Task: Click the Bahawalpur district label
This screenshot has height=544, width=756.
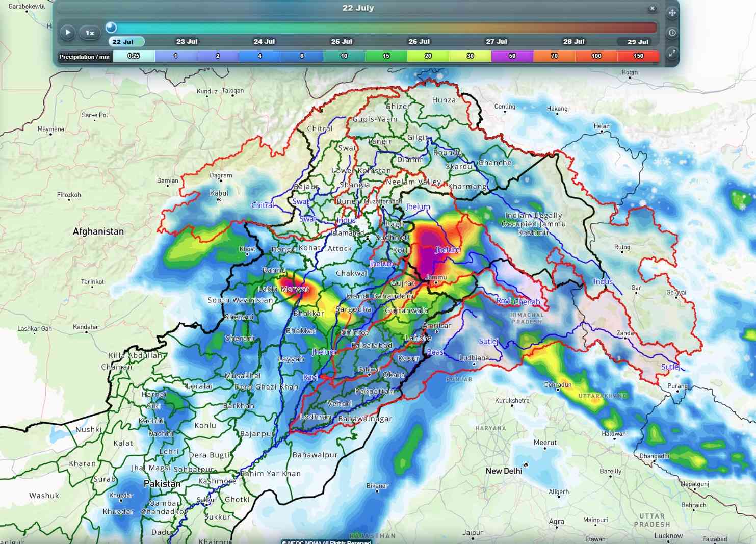Action: point(315,455)
